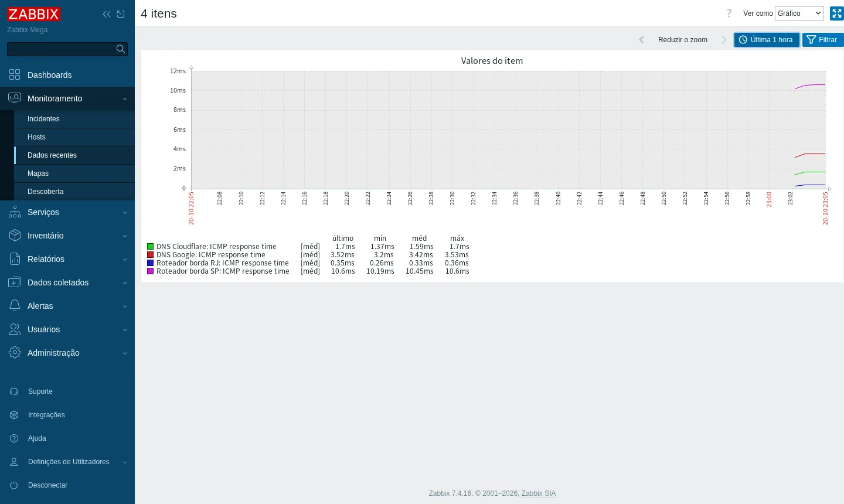844x504 pixels.
Task: Click the 'Última 1 hora' time button
Action: [x=767, y=40]
